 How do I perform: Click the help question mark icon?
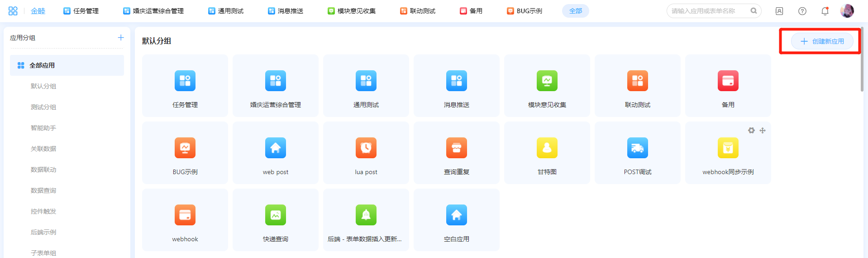[802, 11]
